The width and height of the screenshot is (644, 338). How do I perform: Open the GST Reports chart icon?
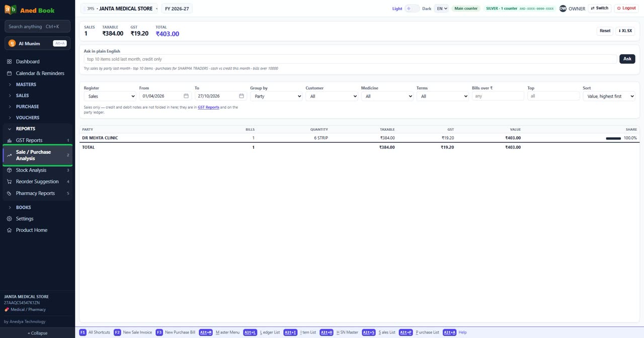coord(9,140)
